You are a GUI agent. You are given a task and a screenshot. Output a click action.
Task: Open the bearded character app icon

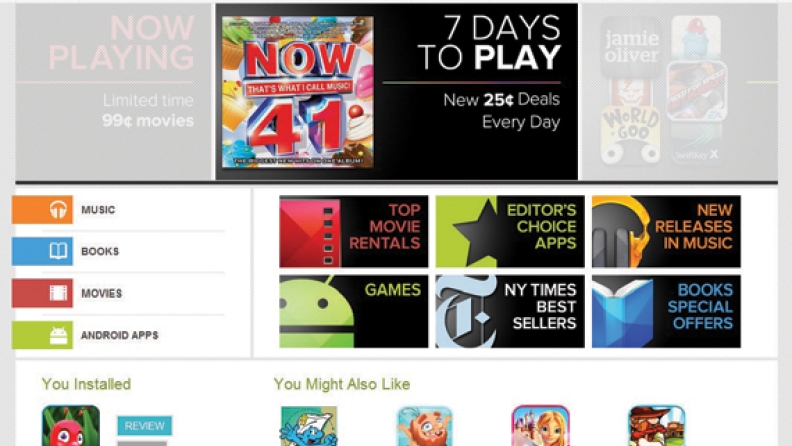[425, 426]
